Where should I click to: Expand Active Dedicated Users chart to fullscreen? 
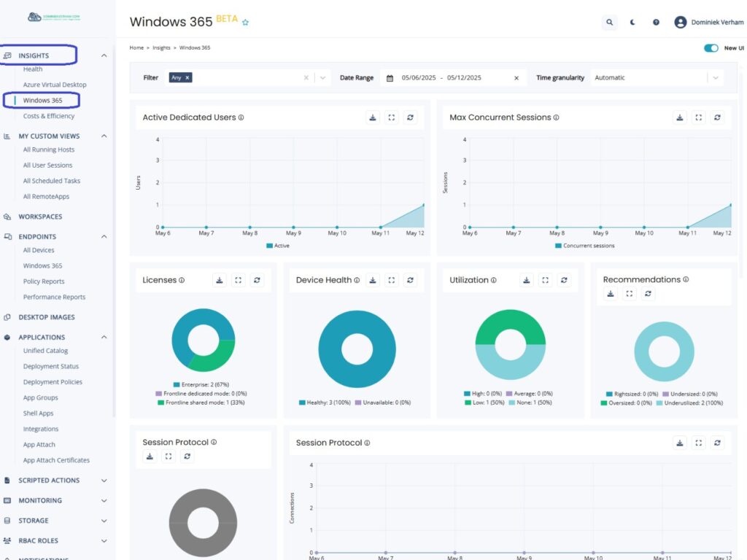(x=392, y=117)
